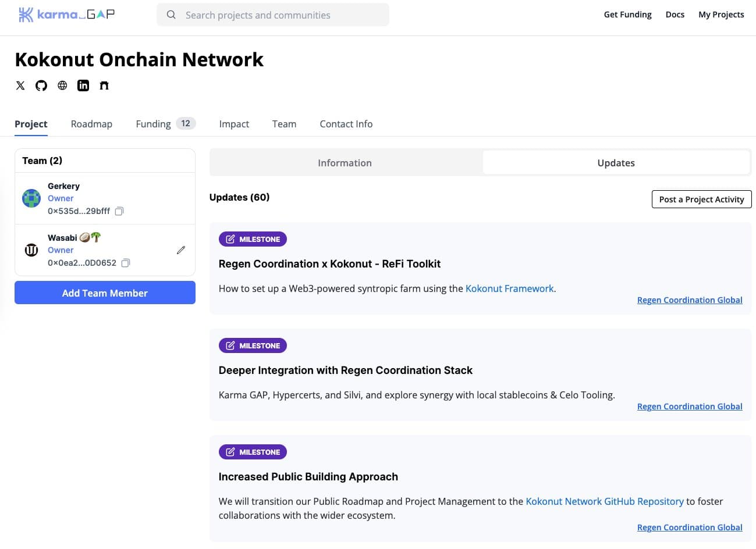Click Gerkery's Owner role label
The width and height of the screenshot is (756, 549).
point(61,198)
